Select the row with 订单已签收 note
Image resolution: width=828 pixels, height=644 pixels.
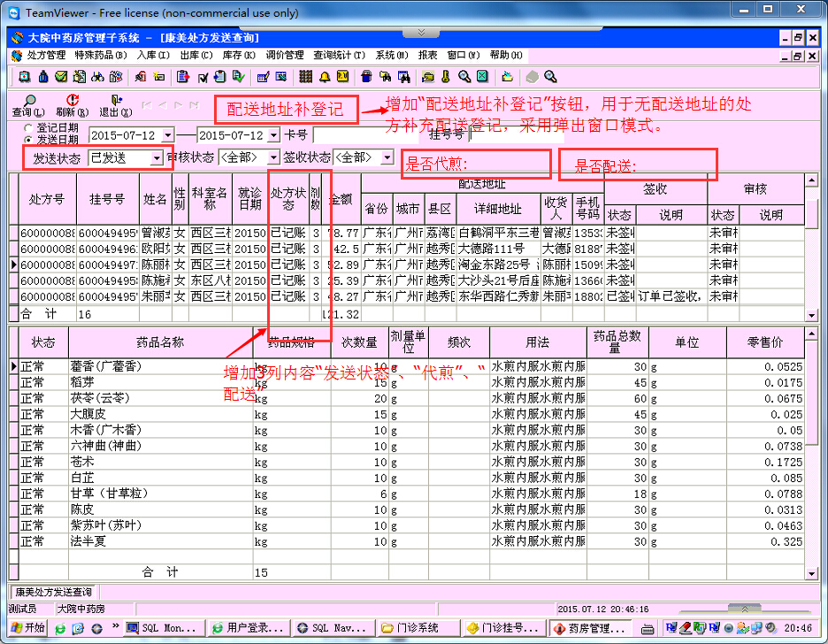pyautogui.click(x=407, y=296)
